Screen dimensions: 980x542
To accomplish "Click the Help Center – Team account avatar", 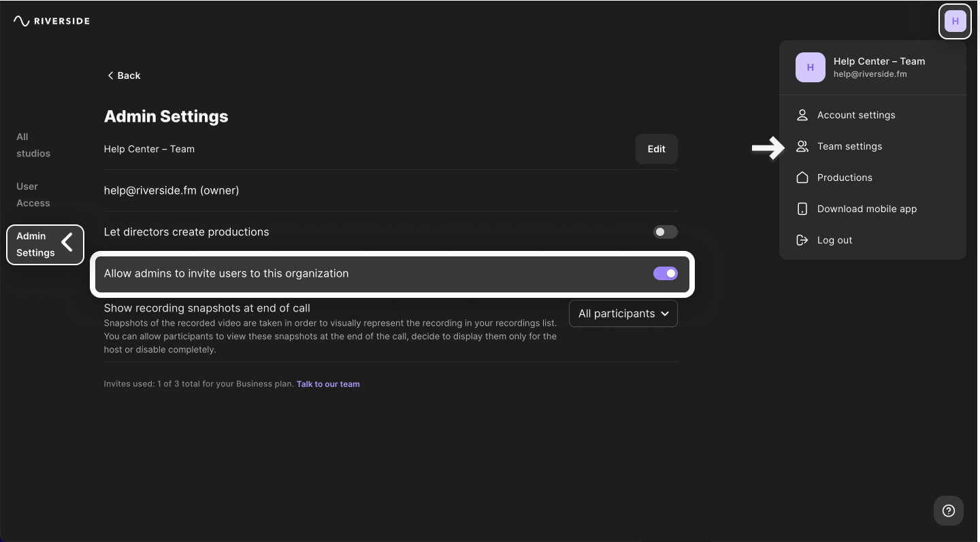I will click(811, 67).
